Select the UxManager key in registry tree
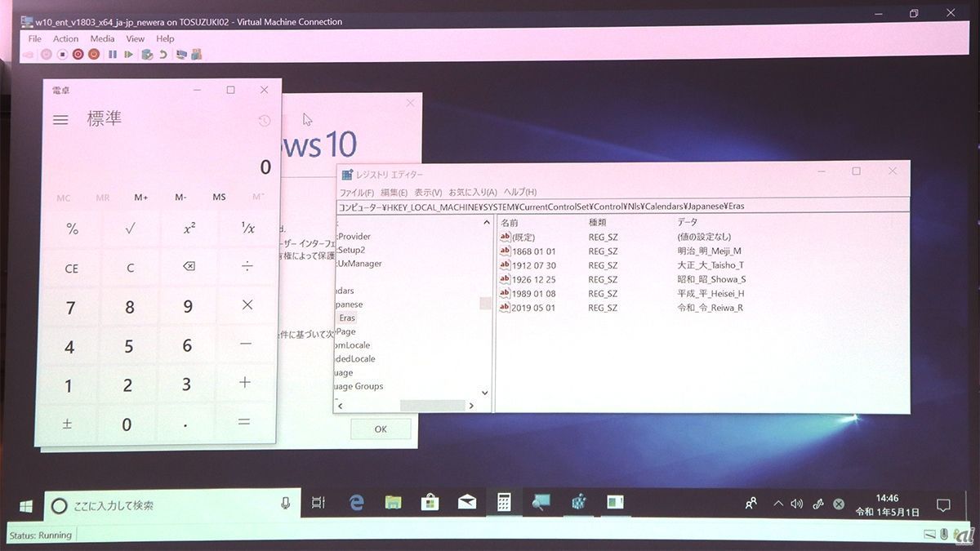The width and height of the screenshot is (980, 551). [359, 264]
